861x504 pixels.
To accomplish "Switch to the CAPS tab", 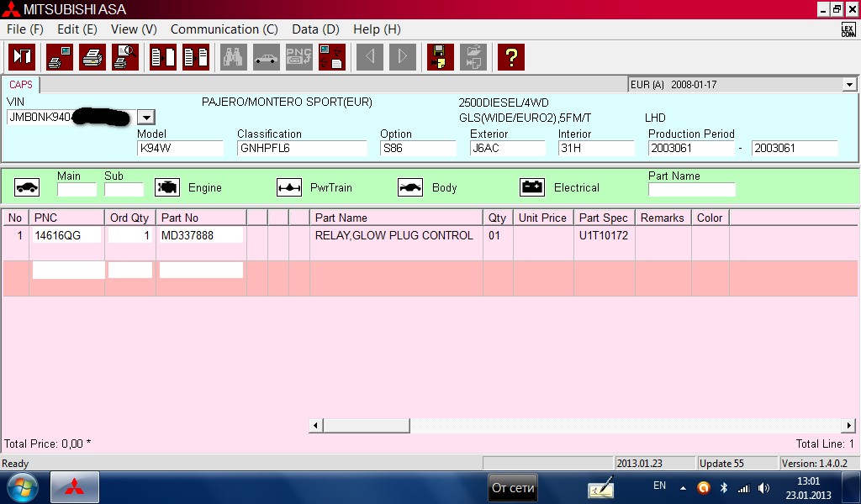I will click(x=21, y=85).
